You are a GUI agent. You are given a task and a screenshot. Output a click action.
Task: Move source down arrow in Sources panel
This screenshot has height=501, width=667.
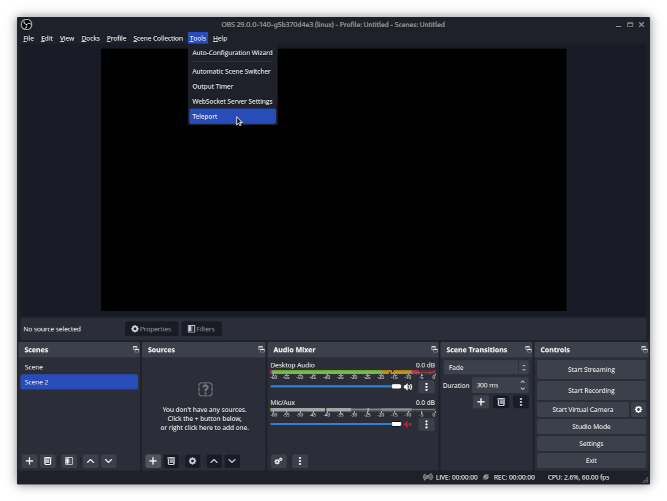(x=232, y=461)
